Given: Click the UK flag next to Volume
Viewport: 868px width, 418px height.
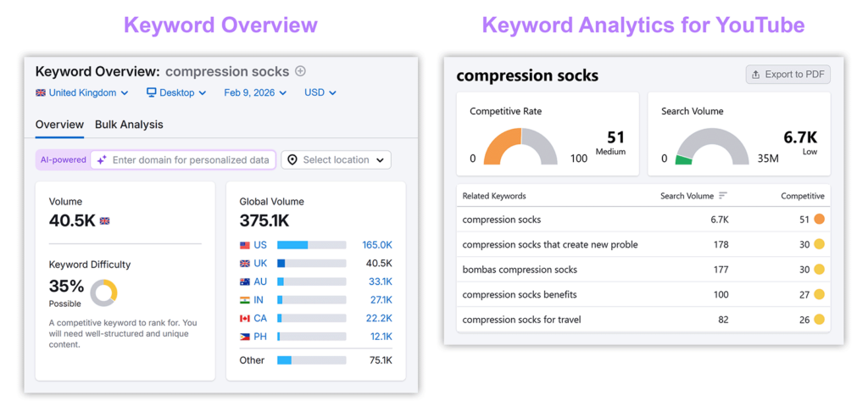Looking at the screenshot, I should coord(105,220).
